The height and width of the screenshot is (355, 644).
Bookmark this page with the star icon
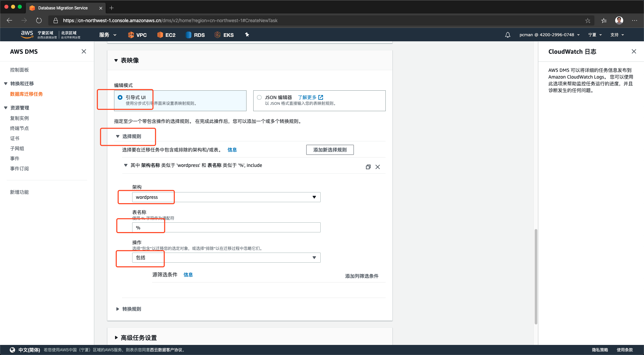[x=588, y=20]
